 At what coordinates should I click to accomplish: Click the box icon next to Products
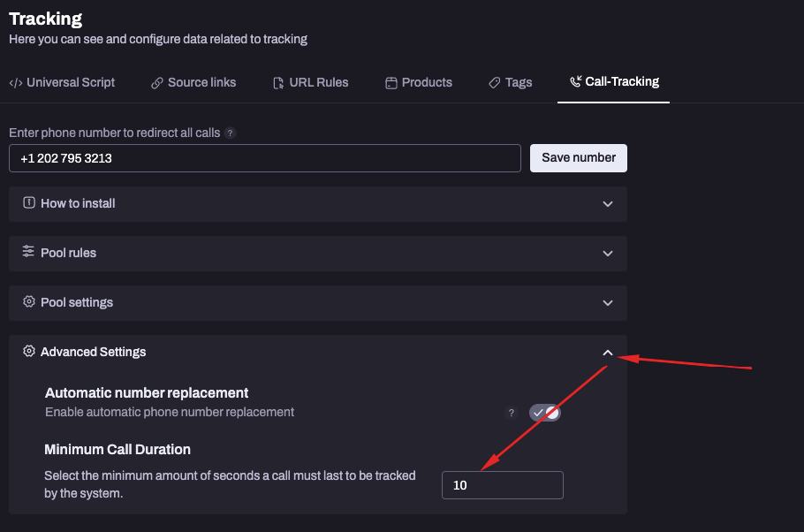390,82
